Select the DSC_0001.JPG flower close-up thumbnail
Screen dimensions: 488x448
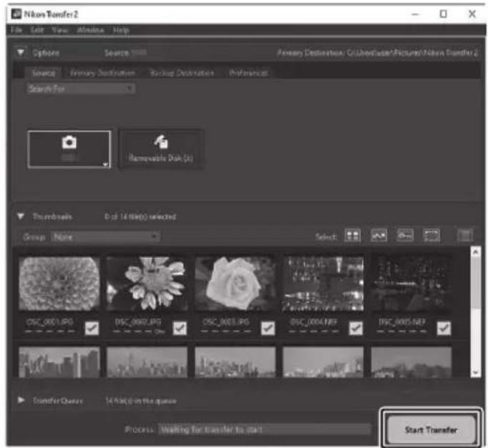59,283
